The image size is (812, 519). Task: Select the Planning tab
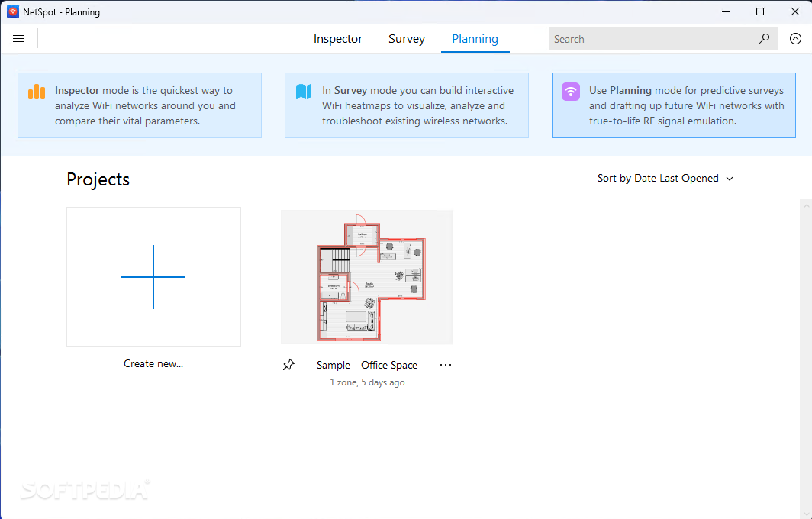click(x=475, y=39)
